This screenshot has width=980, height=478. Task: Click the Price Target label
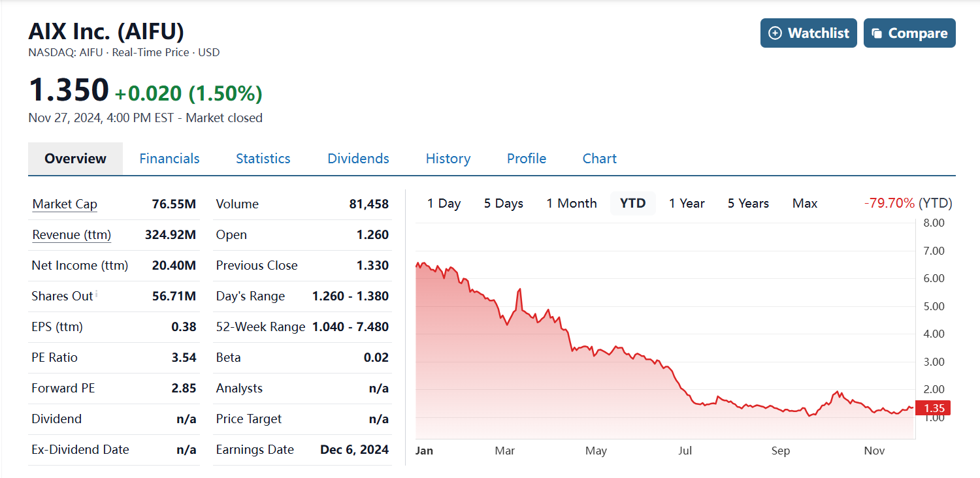(x=249, y=419)
